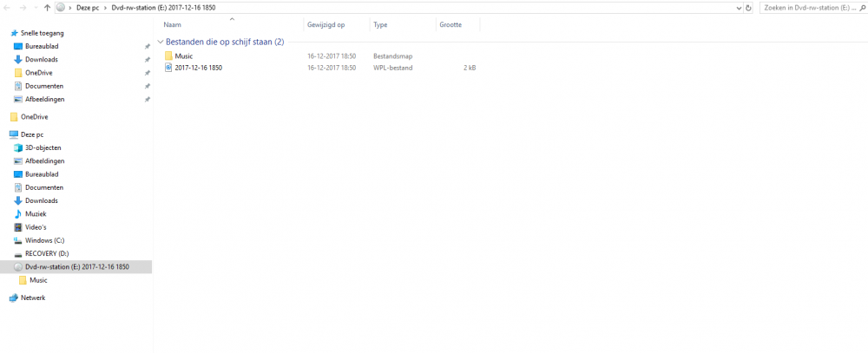
Task: Open Downloads under Deze pc
Action: point(41,201)
